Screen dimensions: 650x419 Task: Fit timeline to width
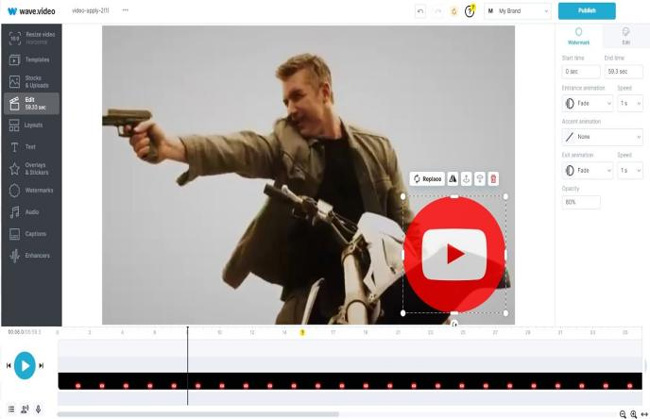coord(645,414)
